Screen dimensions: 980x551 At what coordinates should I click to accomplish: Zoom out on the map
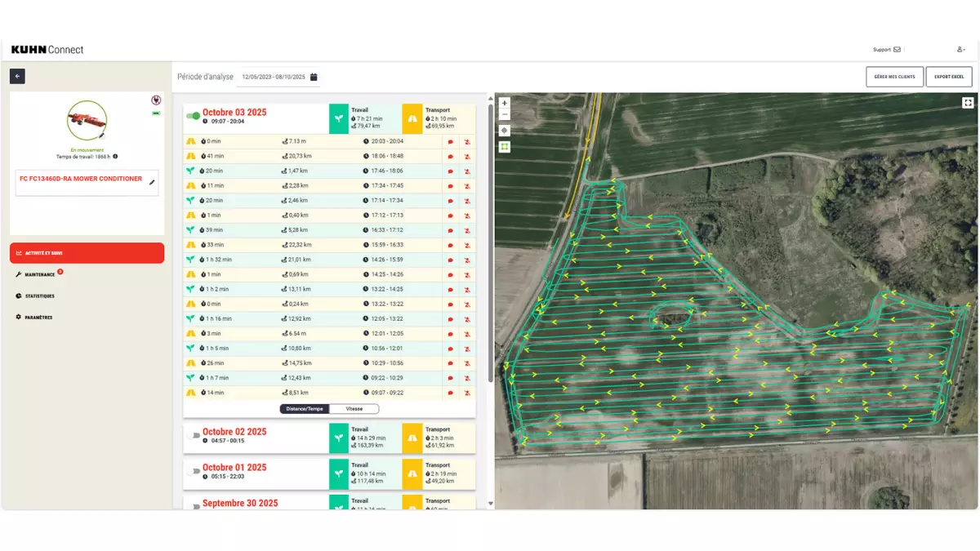(x=504, y=115)
